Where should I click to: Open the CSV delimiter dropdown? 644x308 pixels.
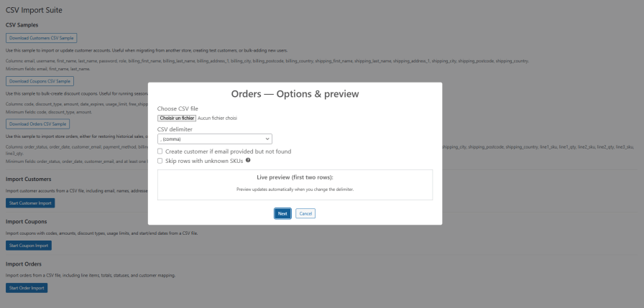pos(214,139)
